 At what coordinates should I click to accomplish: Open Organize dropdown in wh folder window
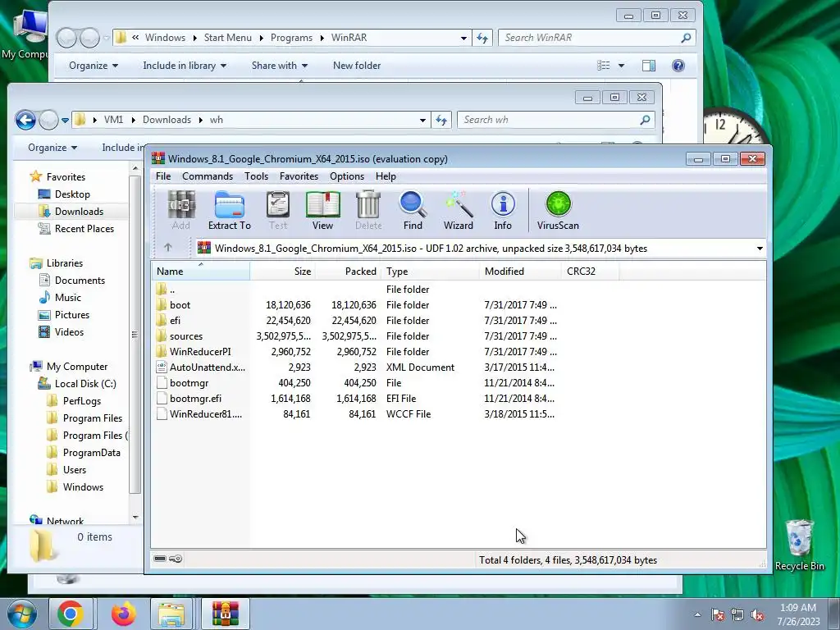[52, 148]
